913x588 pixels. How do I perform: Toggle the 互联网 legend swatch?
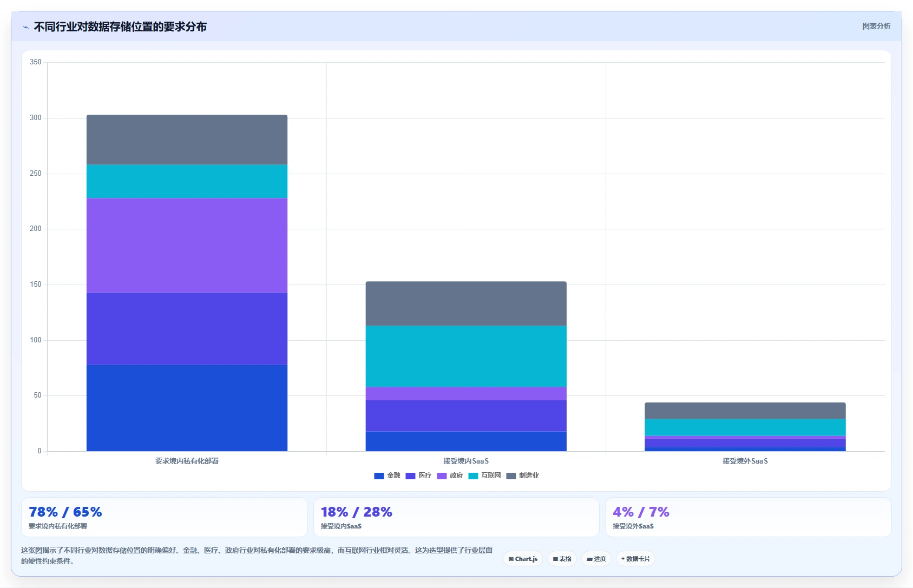point(473,476)
